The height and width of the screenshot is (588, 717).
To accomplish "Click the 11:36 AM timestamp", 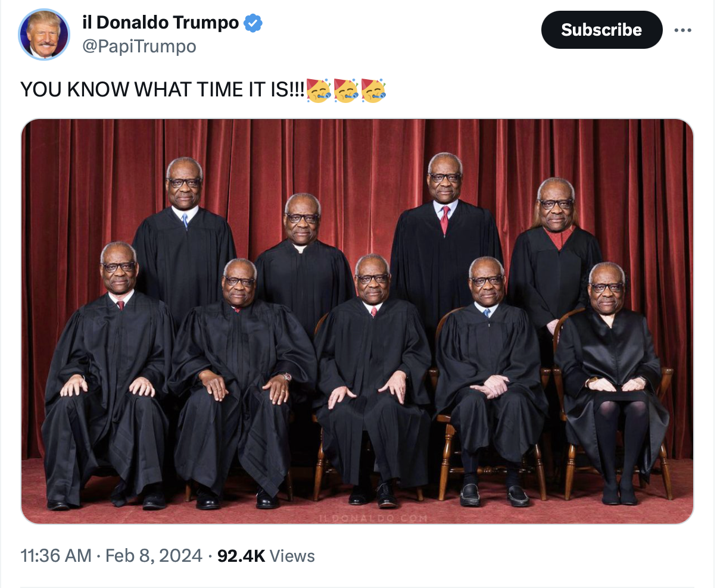I will tap(56, 556).
